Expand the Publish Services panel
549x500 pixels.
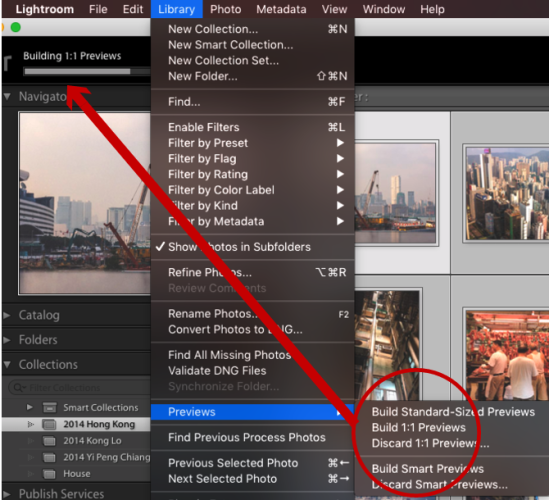pyautogui.click(x=7, y=494)
